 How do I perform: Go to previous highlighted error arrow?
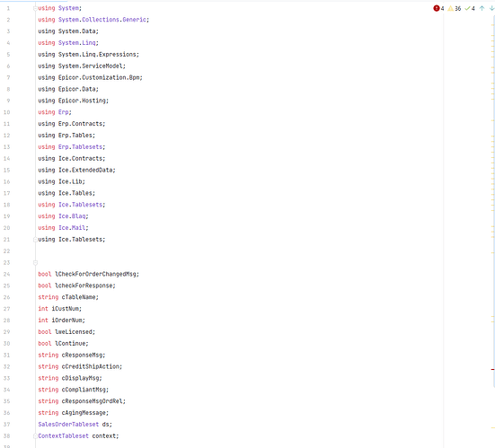point(482,8)
